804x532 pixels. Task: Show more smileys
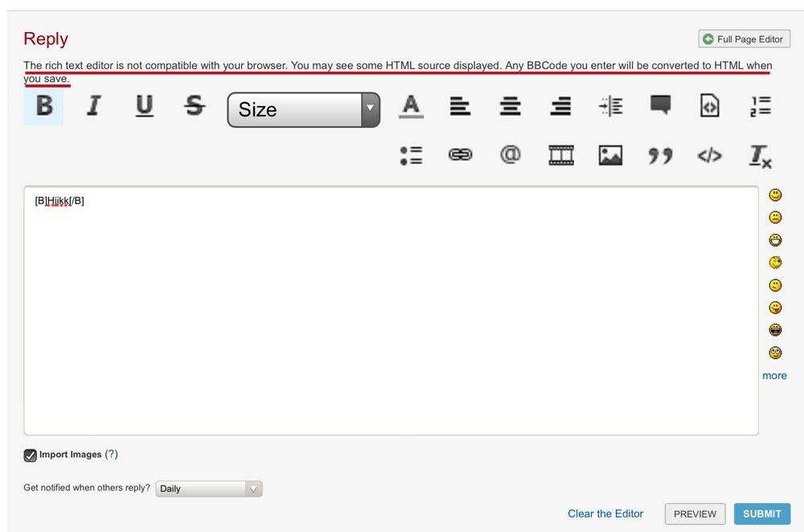tap(774, 375)
